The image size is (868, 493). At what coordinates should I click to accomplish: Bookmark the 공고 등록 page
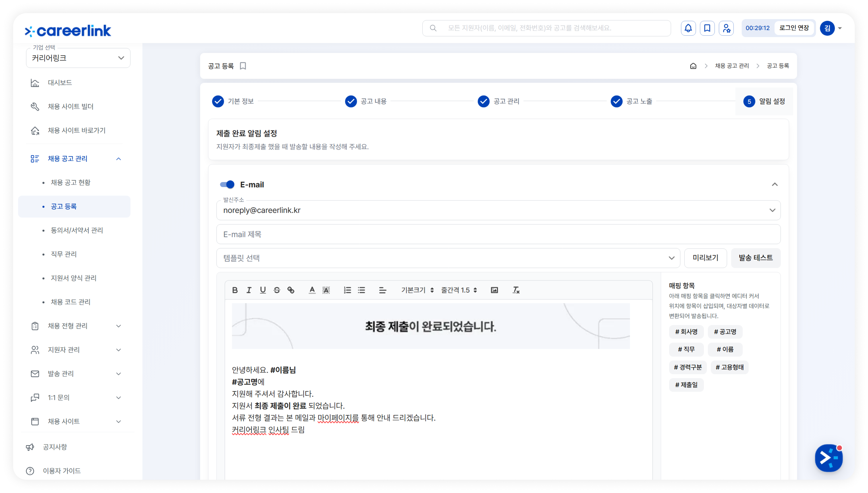[243, 66]
